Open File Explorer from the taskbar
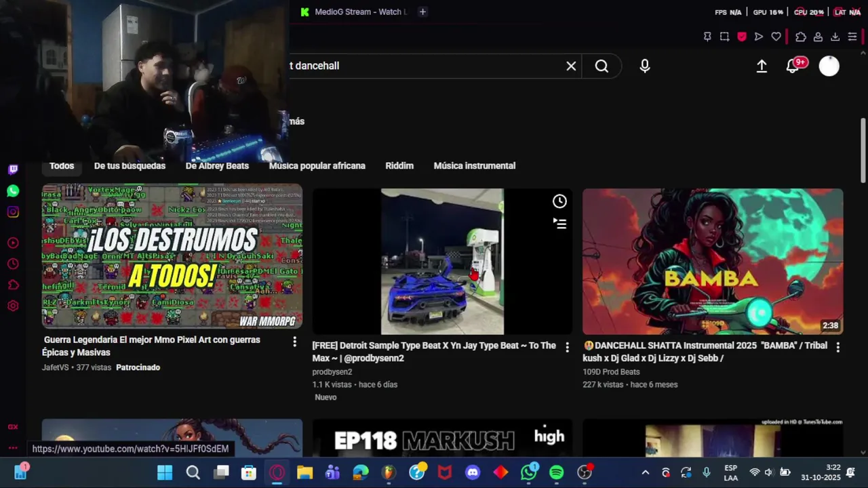 304,472
